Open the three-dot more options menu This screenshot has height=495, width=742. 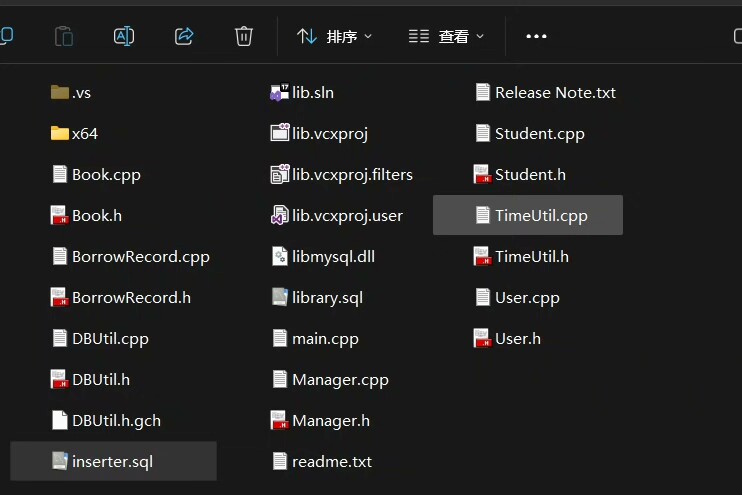tap(536, 36)
